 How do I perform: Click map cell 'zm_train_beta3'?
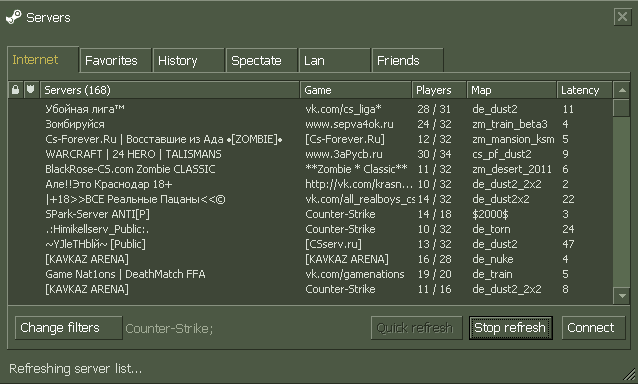pos(510,124)
